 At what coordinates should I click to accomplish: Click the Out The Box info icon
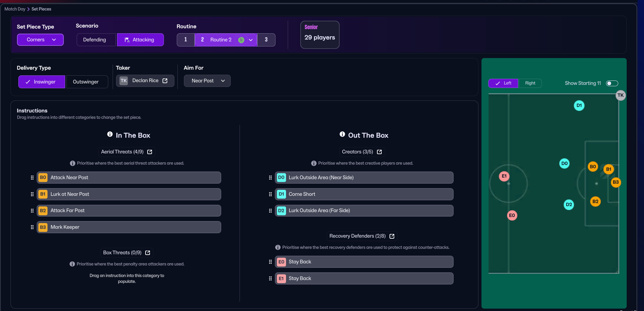[x=342, y=134]
